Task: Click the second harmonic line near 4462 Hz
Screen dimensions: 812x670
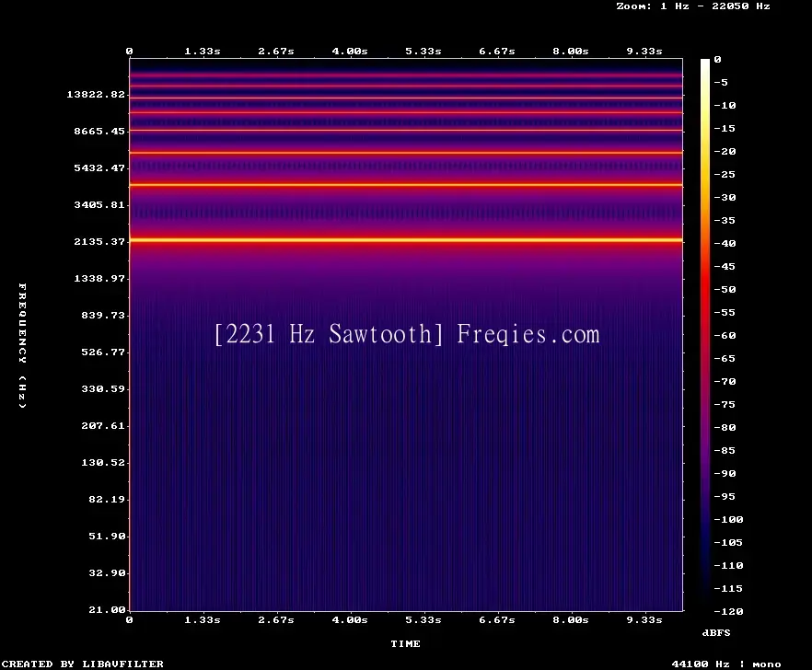Action: (406, 185)
